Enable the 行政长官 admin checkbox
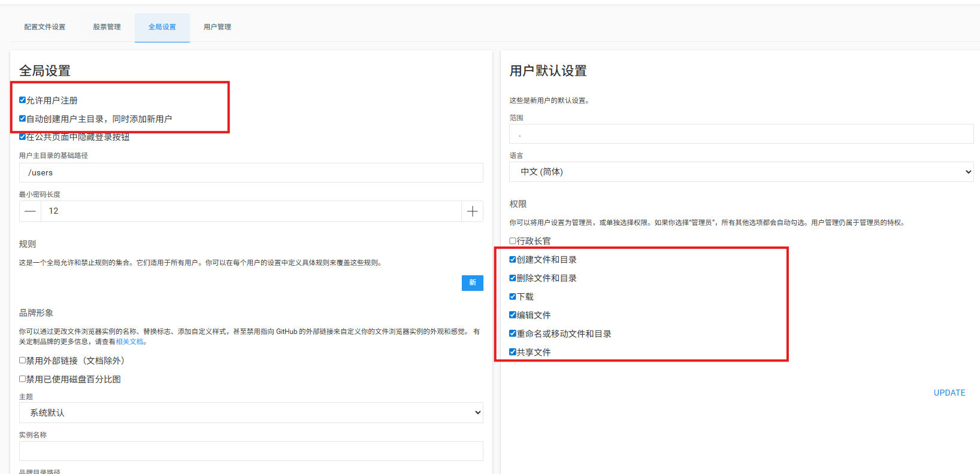This screenshot has width=980, height=474. point(513,241)
